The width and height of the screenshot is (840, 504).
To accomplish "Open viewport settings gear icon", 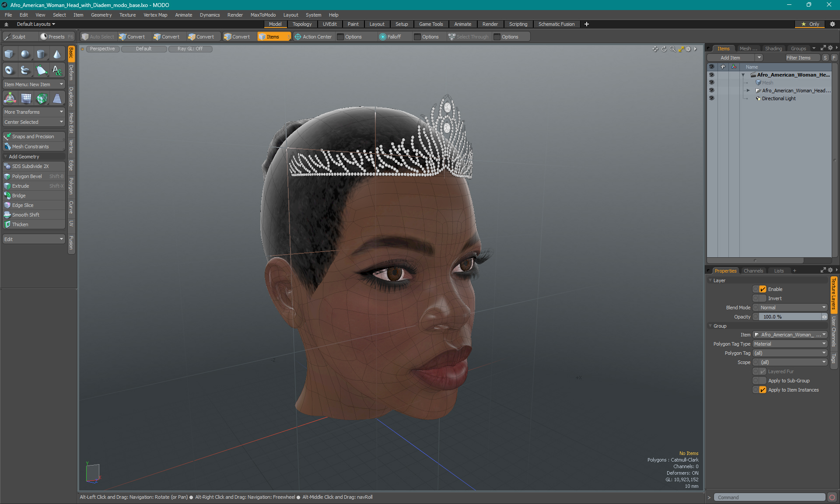I will pos(688,49).
